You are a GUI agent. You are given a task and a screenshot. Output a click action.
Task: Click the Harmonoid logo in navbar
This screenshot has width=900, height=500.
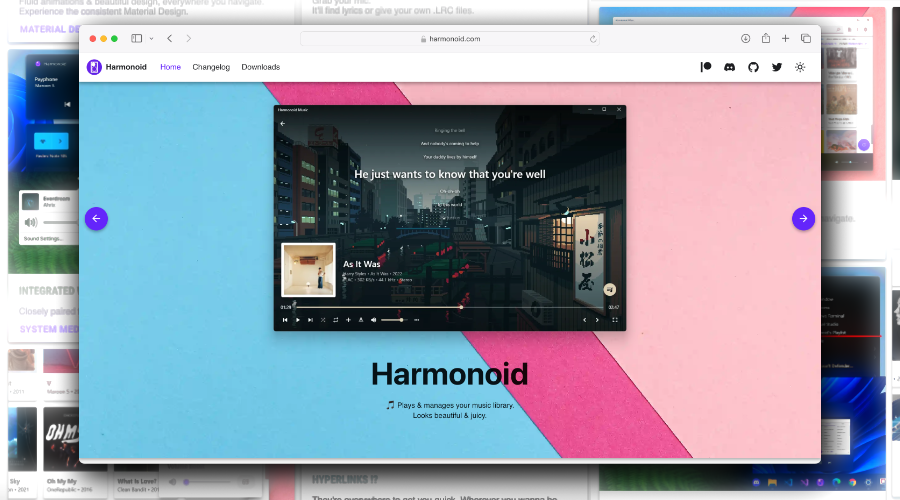click(94, 67)
